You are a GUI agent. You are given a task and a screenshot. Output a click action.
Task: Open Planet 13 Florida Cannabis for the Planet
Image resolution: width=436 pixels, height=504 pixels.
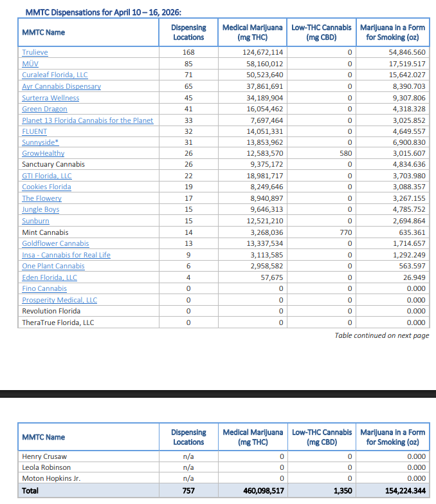(x=87, y=120)
